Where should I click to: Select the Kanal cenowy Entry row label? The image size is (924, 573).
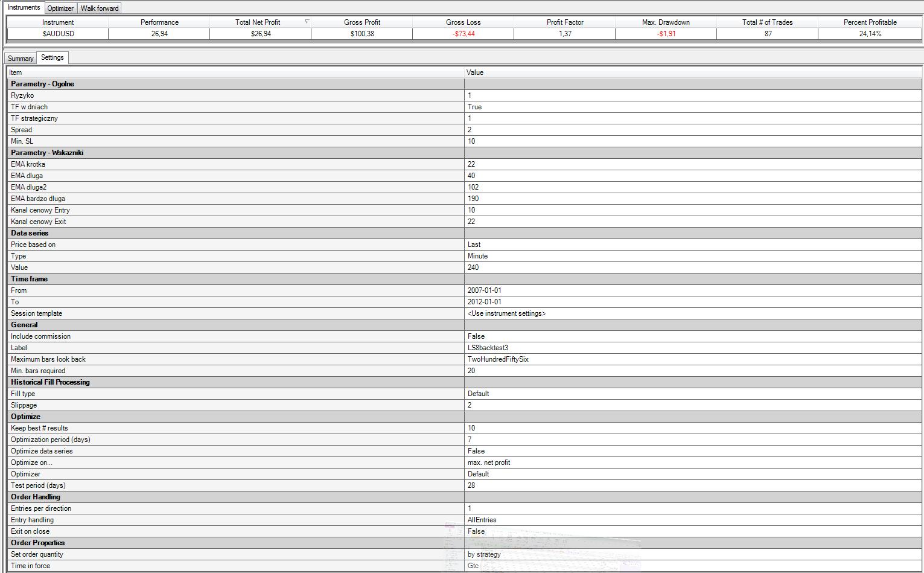(40, 210)
